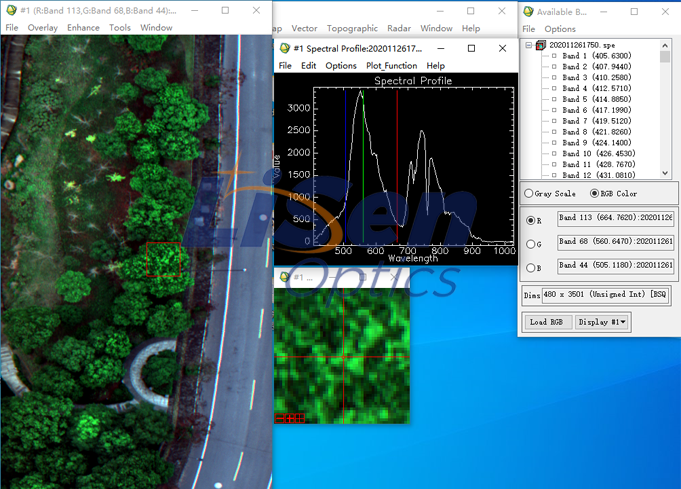
Task: Select Band 3 (410.2580) in the band list
Action: pos(596,77)
